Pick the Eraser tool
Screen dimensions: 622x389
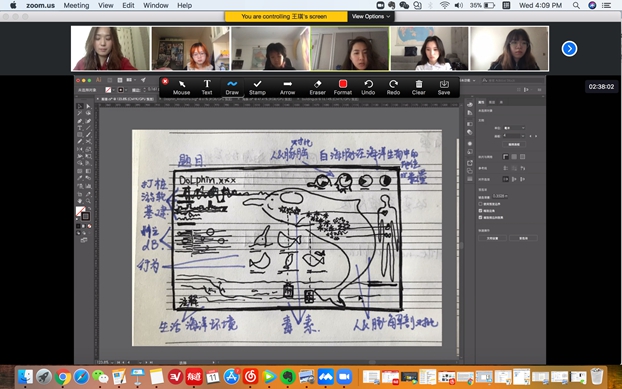point(317,87)
